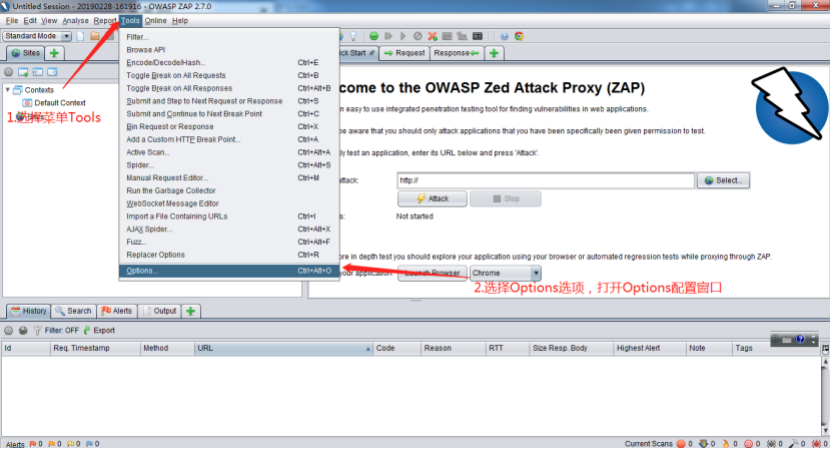The width and height of the screenshot is (832, 450).
Task: Sort by the URL column header
Action: click(x=283, y=348)
